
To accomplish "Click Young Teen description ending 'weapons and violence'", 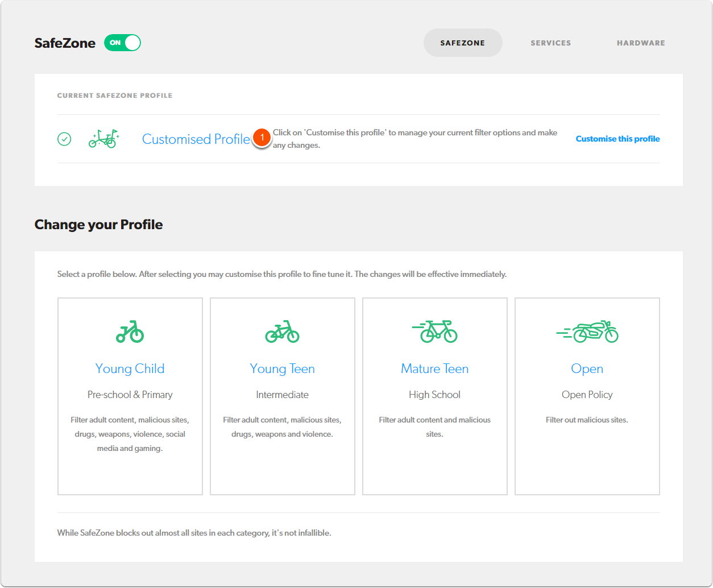I will pyautogui.click(x=282, y=427).
